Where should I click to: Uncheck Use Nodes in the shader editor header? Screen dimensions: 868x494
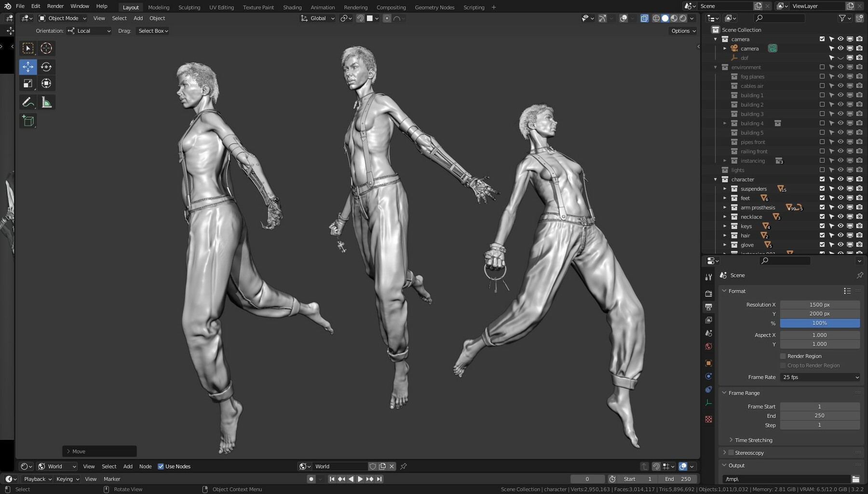coord(161,466)
